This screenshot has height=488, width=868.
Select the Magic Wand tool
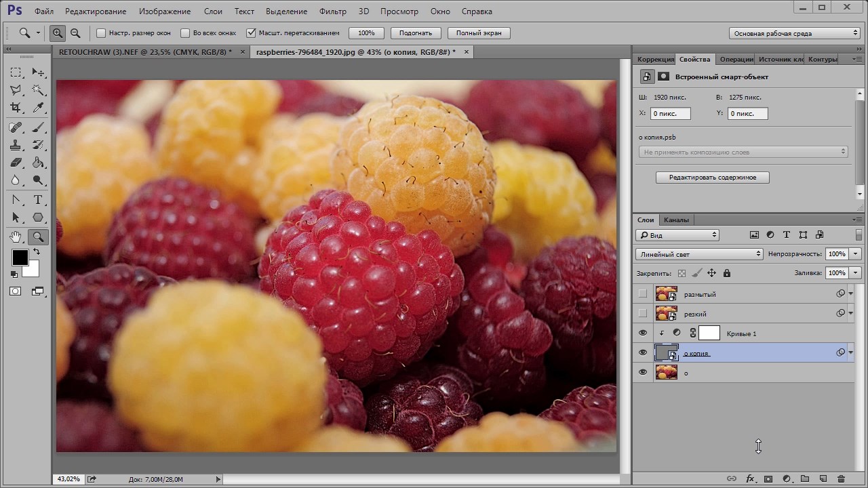(38, 90)
